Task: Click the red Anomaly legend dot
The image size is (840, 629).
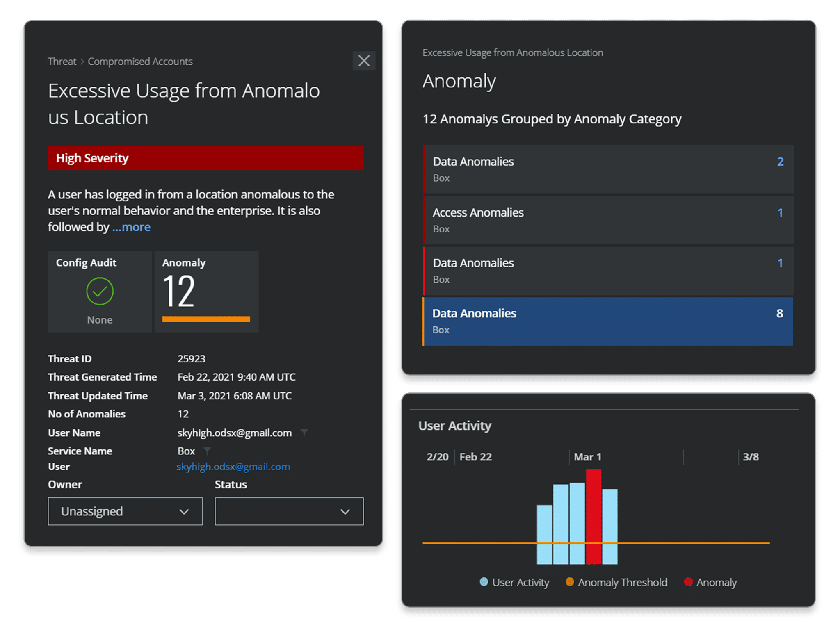Action: tap(688, 582)
